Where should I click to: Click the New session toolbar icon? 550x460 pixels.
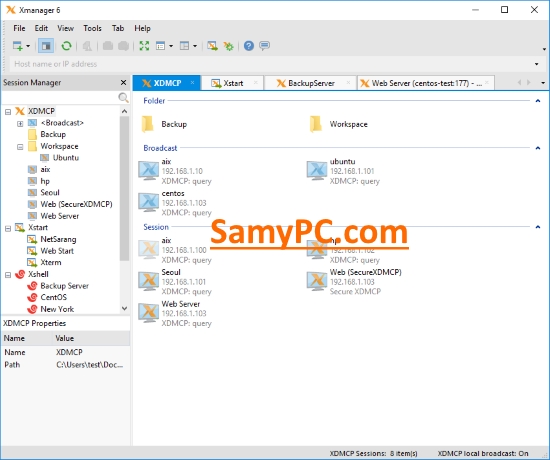pyautogui.click(x=18, y=46)
